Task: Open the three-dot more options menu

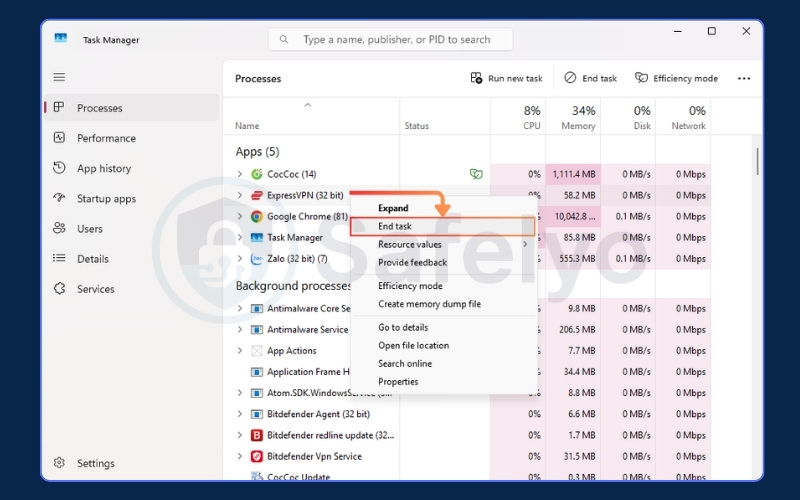Action: (x=744, y=79)
